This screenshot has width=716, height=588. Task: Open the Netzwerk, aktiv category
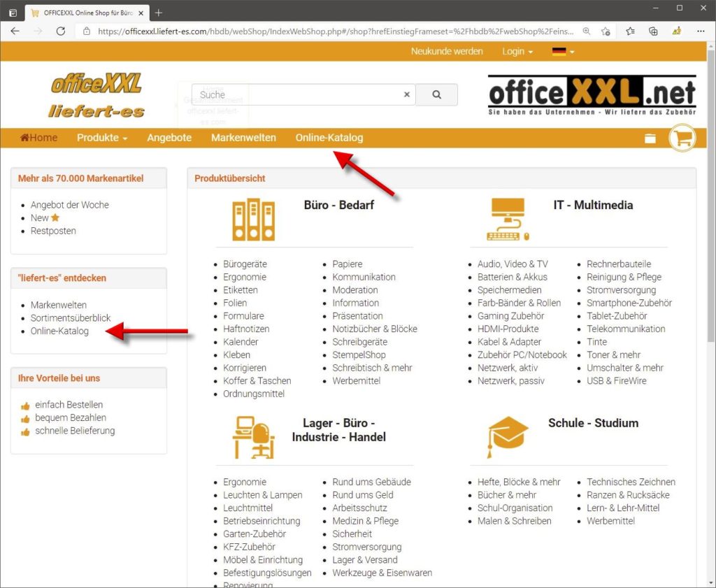tap(508, 368)
